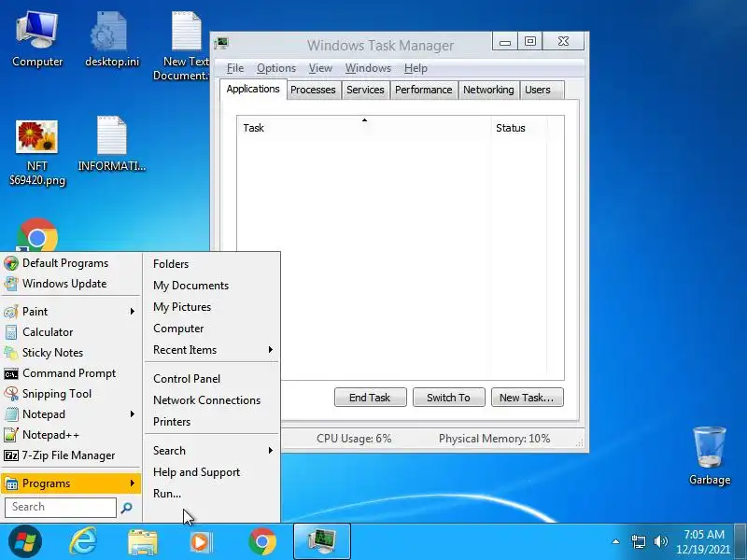Switch to the Performance tab
Viewport: 747px width, 560px height.
pos(424,90)
